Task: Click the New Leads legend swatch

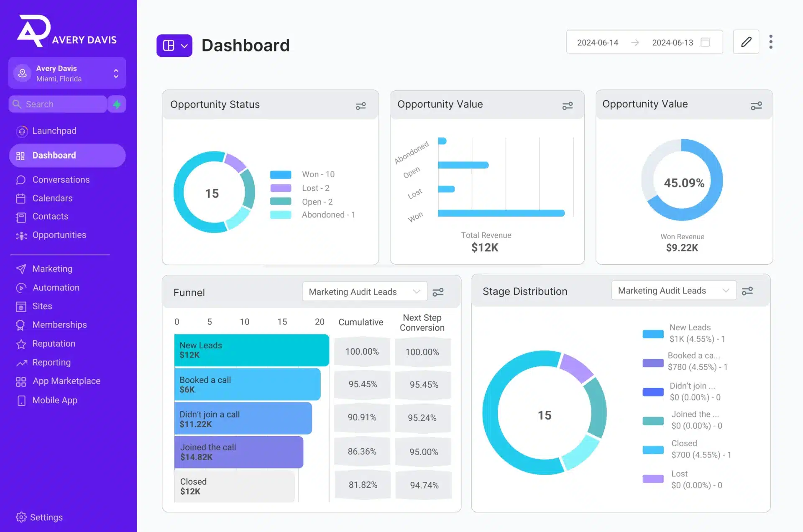Action: (x=653, y=334)
